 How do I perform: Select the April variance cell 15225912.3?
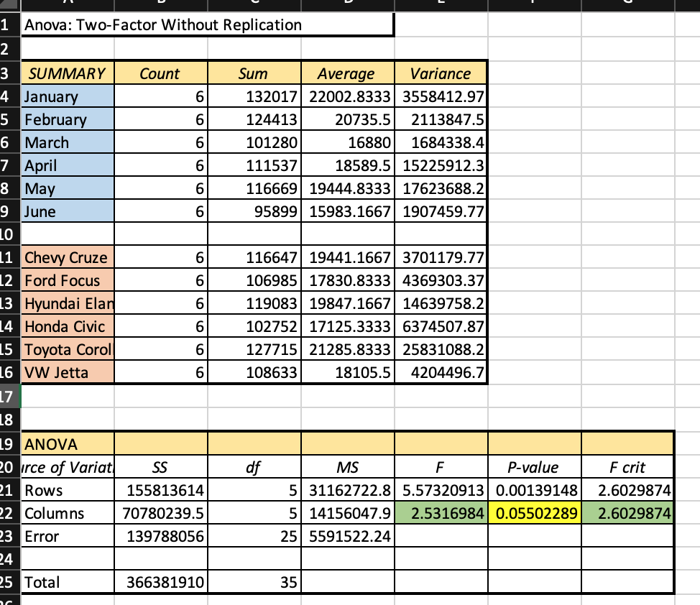click(441, 165)
